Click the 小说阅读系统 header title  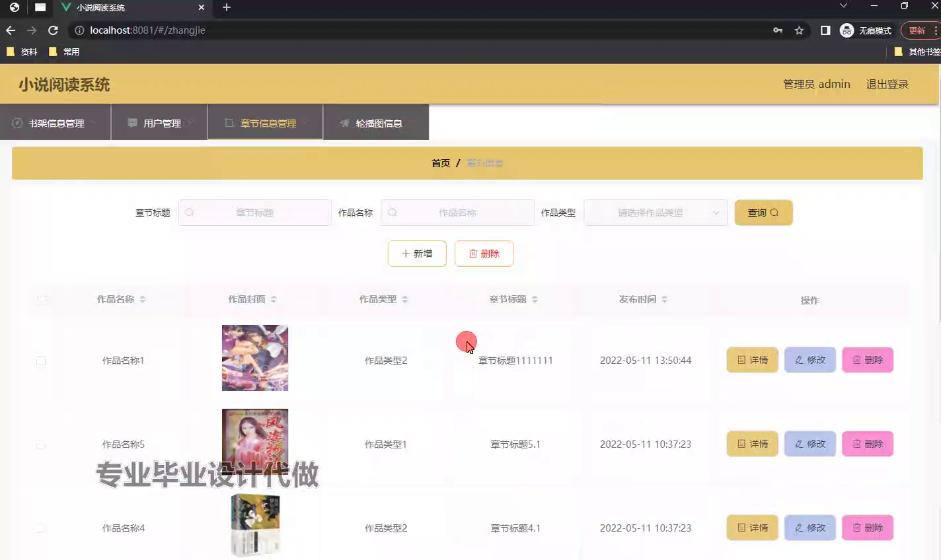[x=64, y=85]
